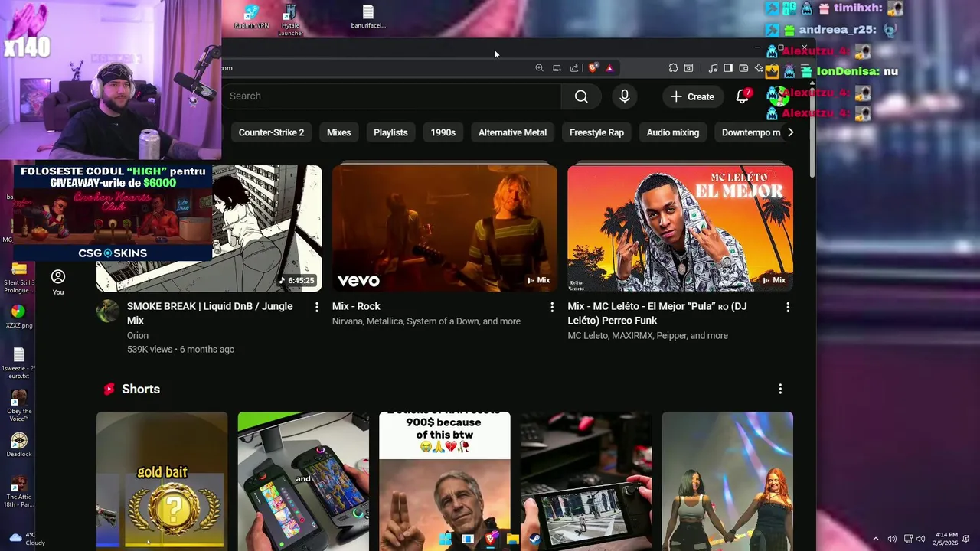The image size is (980, 551).
Task: Open options menu for SMOKE BREAK video
Action: pos(317,307)
